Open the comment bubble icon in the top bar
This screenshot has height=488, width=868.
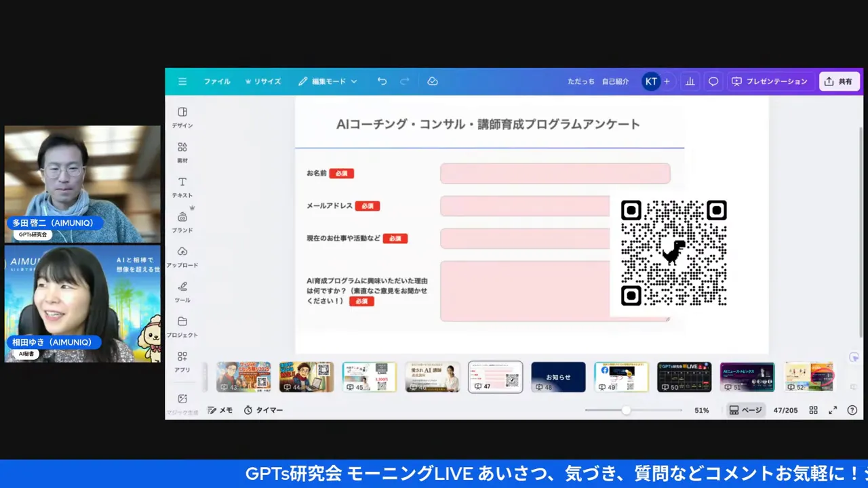[713, 81]
